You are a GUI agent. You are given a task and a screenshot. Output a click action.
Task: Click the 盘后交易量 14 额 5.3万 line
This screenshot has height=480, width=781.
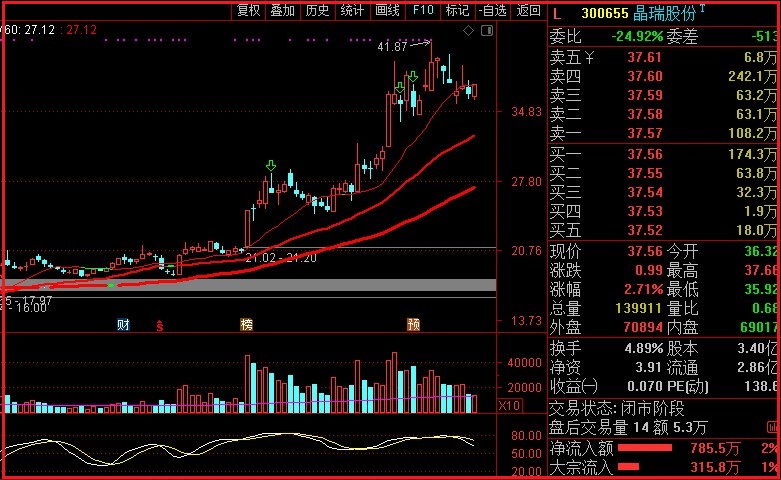point(628,428)
